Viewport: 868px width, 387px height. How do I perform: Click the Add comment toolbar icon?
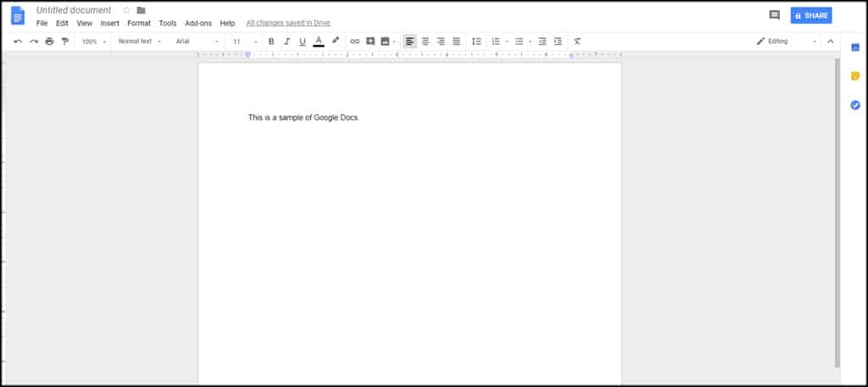click(x=370, y=41)
